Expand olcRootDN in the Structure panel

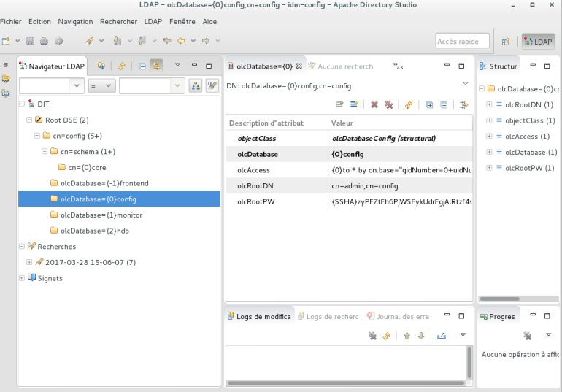[x=489, y=104]
